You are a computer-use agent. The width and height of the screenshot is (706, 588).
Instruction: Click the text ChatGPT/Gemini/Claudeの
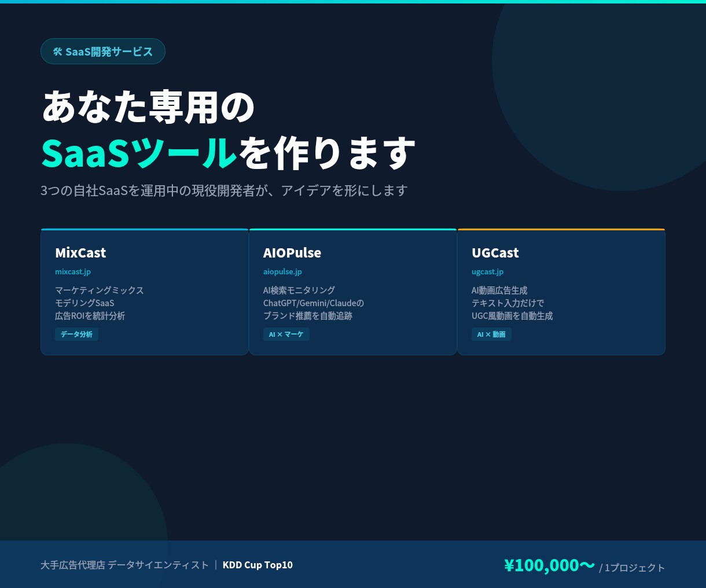[314, 303]
